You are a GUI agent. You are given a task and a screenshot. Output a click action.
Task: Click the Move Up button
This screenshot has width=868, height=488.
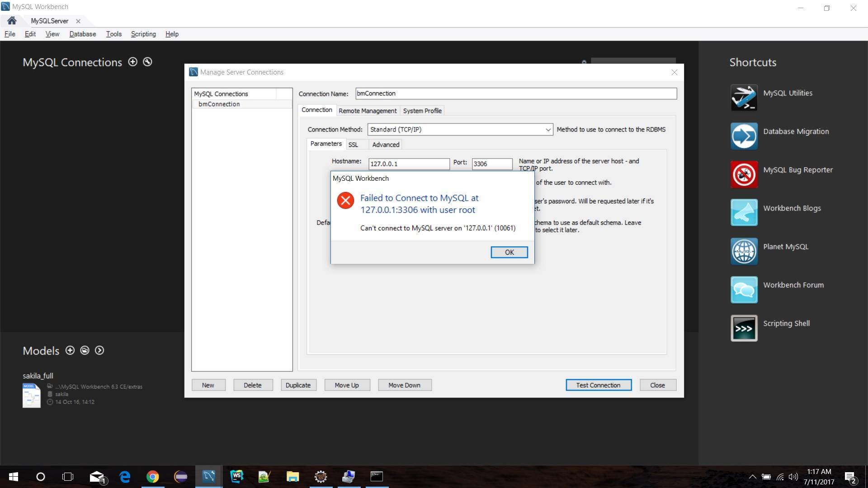[x=347, y=385]
